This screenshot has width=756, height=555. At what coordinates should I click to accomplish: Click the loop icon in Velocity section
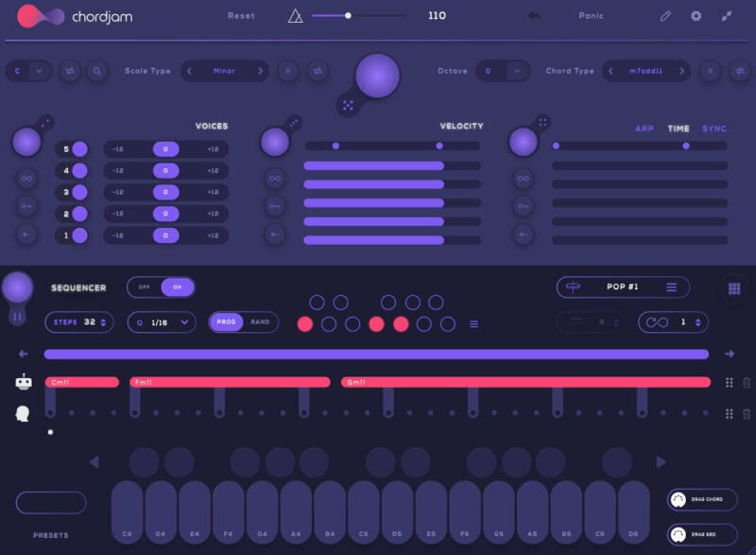[x=275, y=179]
